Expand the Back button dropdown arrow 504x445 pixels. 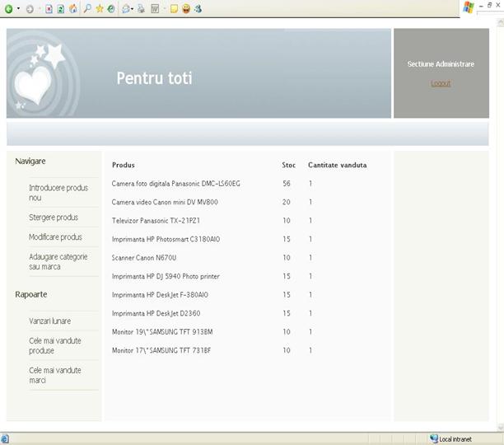click(x=18, y=8)
